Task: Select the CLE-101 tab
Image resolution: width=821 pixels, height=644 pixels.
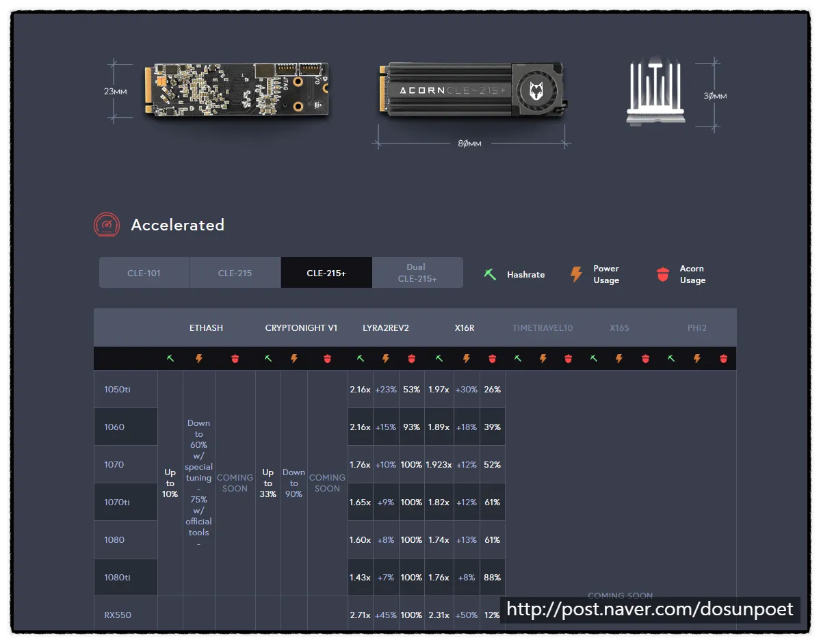Action: (x=144, y=273)
